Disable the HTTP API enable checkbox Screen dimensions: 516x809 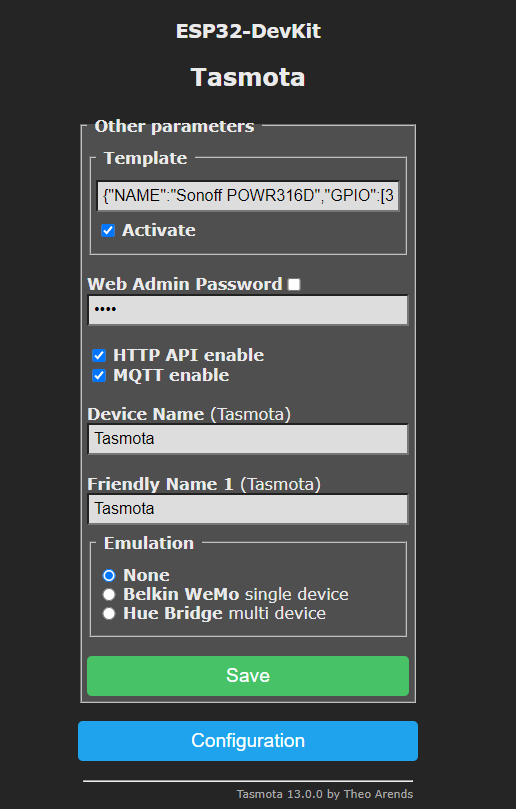pos(99,355)
